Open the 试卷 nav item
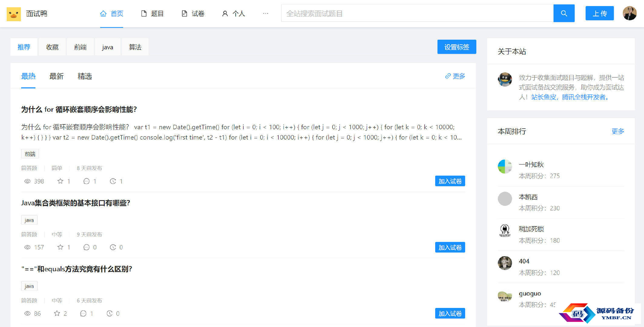This screenshot has width=644, height=327. (x=193, y=14)
